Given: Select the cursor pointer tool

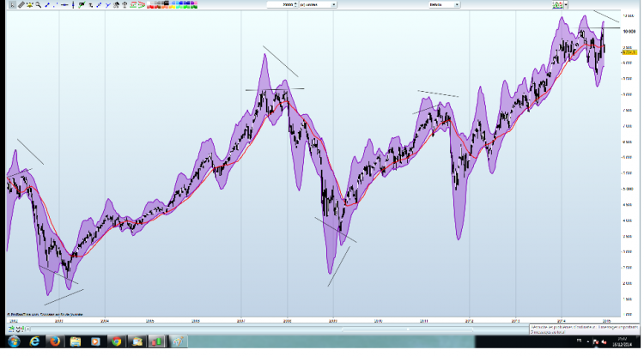Looking at the screenshot, I should point(12,5).
